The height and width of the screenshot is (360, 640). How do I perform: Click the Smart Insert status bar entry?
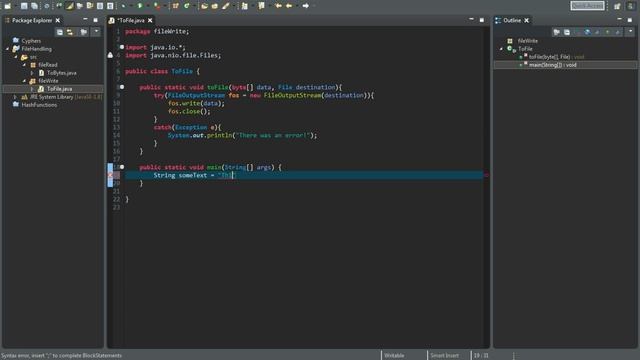[444, 356]
